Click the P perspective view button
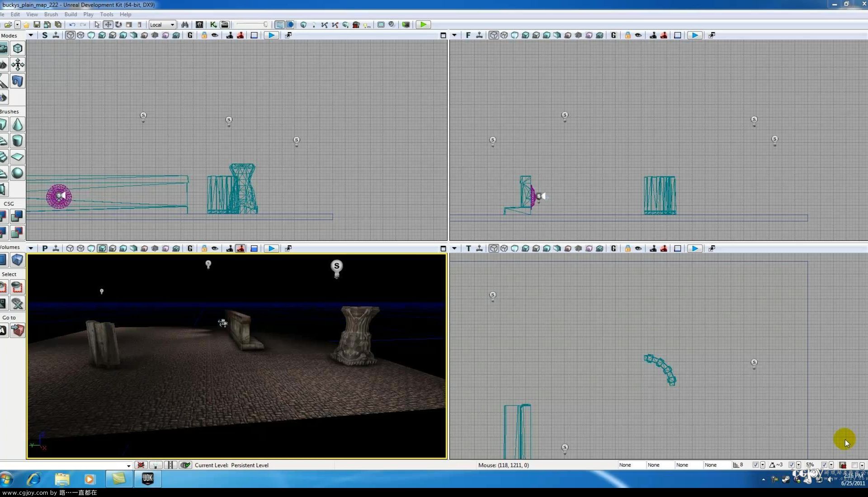This screenshot has width=868, height=497. pos(44,248)
